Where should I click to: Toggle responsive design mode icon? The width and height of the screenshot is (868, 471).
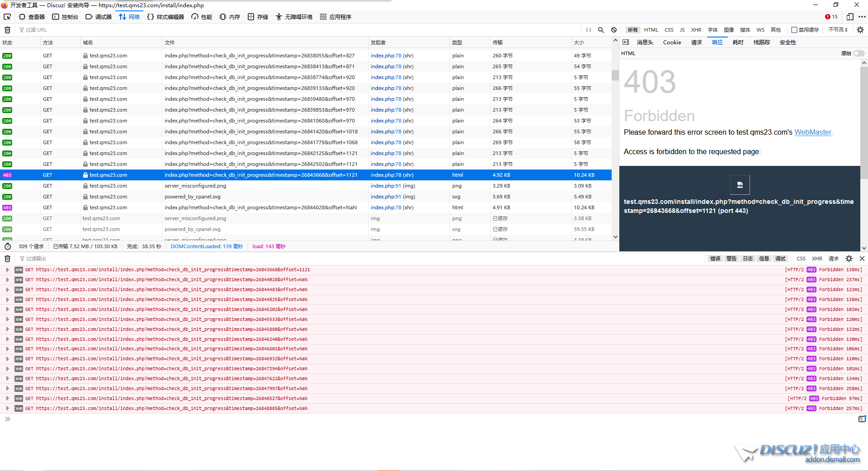(850, 17)
